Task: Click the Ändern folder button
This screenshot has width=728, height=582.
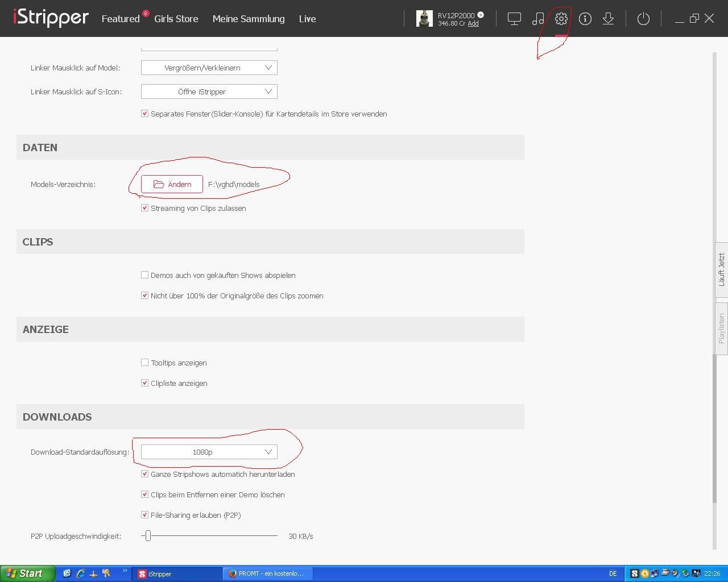Action: click(172, 184)
